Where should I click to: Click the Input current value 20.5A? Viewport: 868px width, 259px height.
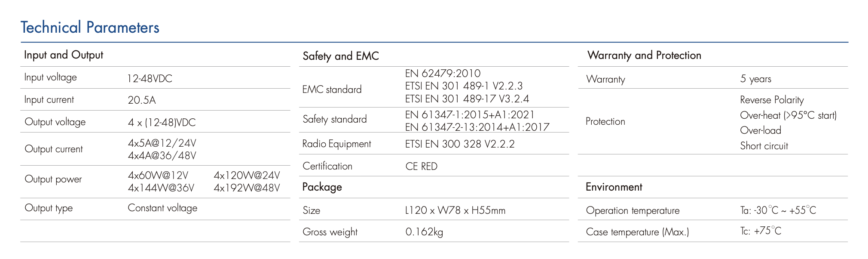tap(142, 100)
